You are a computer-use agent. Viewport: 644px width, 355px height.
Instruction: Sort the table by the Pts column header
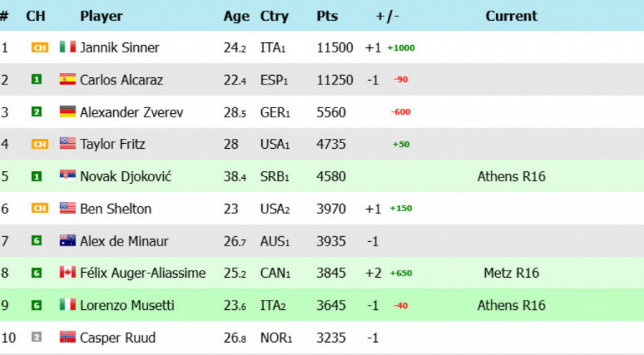327,16
